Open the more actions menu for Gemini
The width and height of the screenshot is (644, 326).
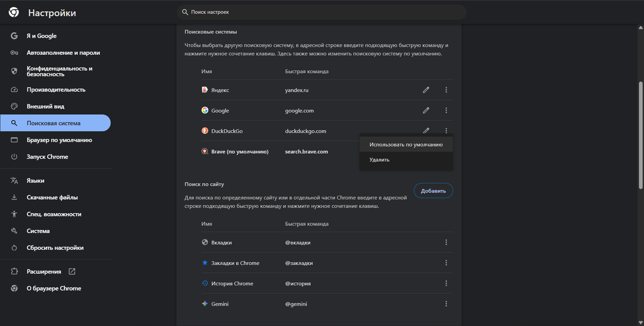pyautogui.click(x=446, y=304)
